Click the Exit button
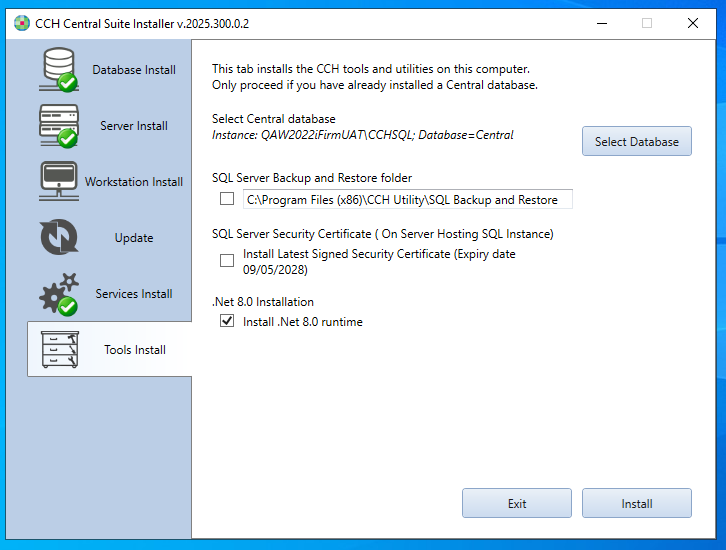 pos(517,503)
